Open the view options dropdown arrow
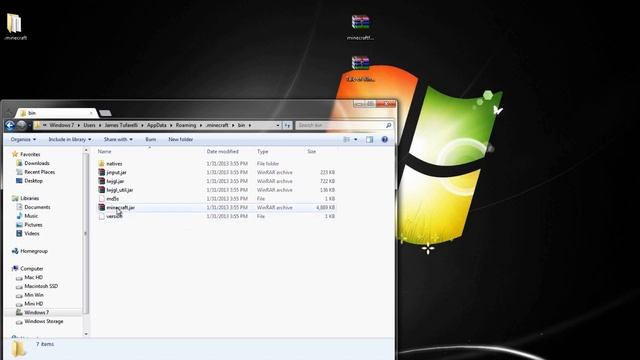 pos(356,140)
